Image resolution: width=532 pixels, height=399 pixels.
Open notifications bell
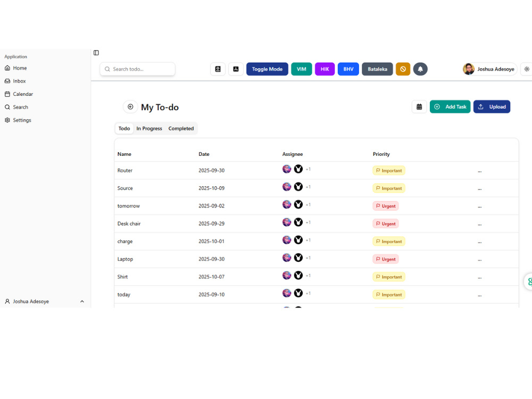point(420,69)
